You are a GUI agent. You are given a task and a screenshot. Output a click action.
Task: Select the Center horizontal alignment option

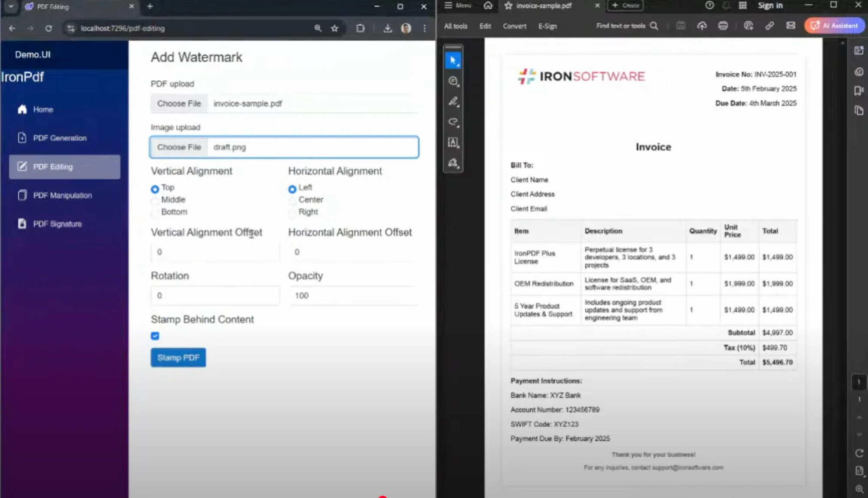(x=292, y=201)
